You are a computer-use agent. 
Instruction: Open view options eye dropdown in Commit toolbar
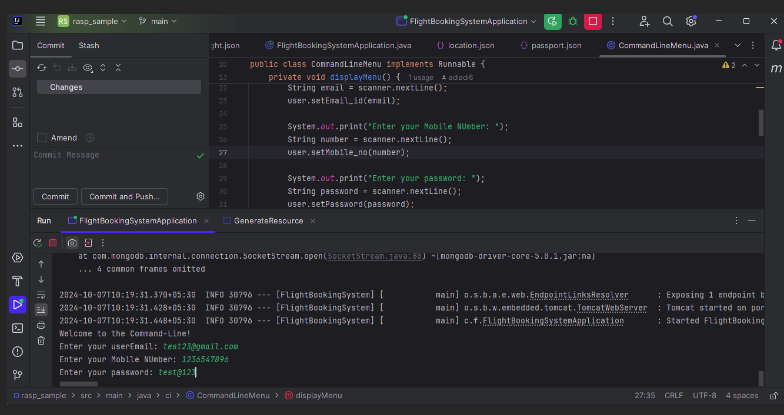[x=88, y=68]
